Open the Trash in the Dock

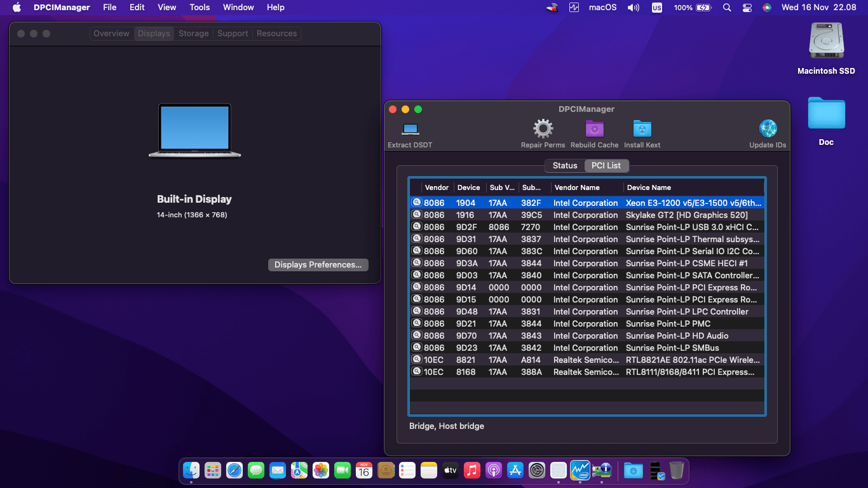click(677, 470)
